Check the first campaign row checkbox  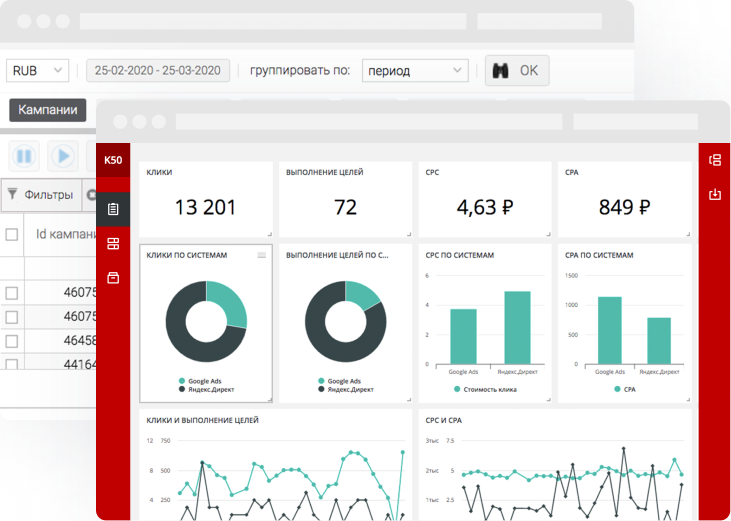(x=12, y=292)
